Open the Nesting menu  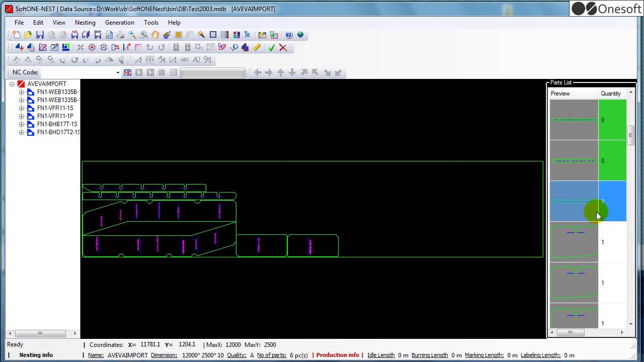tap(85, 23)
